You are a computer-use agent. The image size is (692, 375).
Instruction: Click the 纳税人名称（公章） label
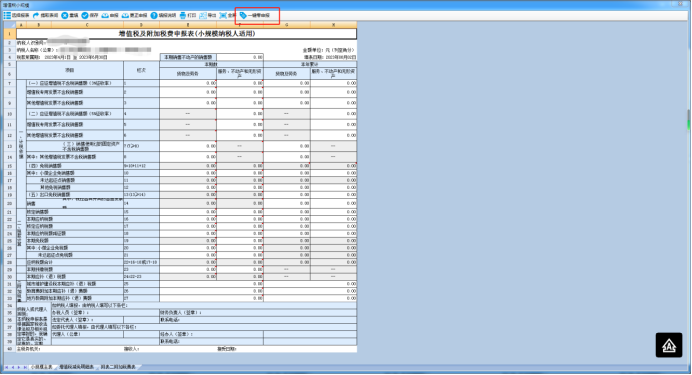click(x=37, y=50)
